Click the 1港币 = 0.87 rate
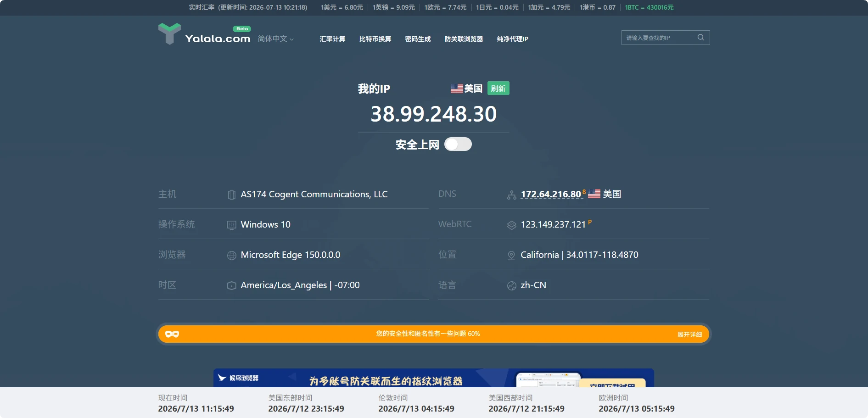 tap(597, 7)
